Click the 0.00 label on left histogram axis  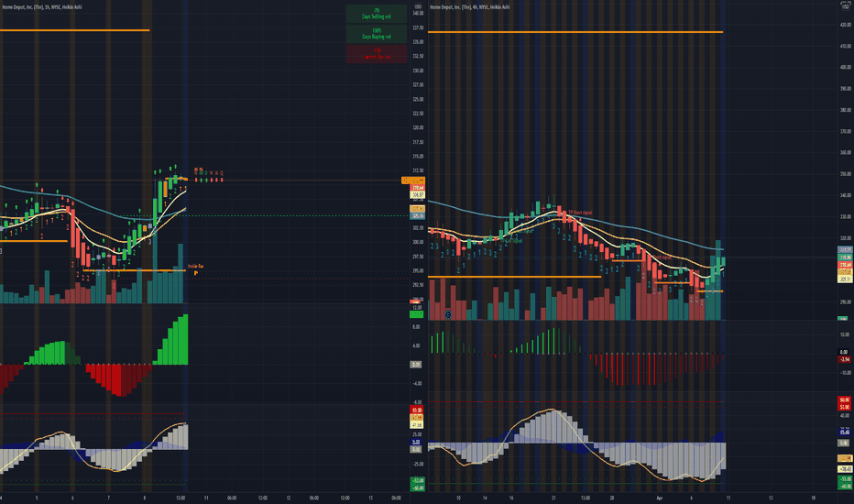tap(416, 364)
